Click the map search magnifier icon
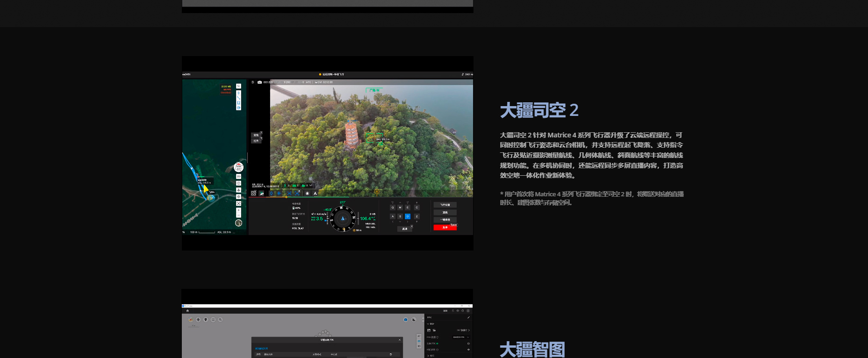This screenshot has height=358, width=868. (x=238, y=86)
